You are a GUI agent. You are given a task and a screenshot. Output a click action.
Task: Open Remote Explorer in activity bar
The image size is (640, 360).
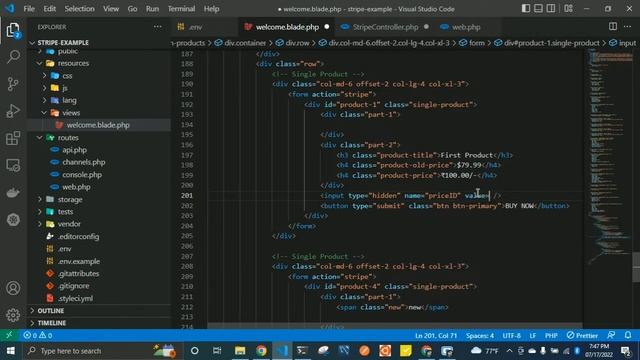[13, 165]
